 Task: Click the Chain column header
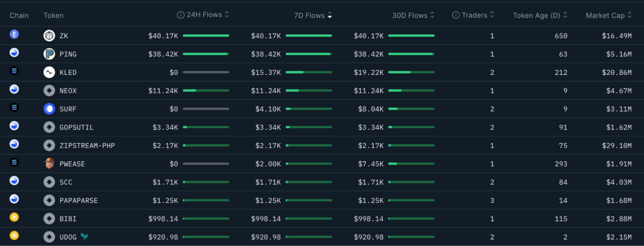19,15
